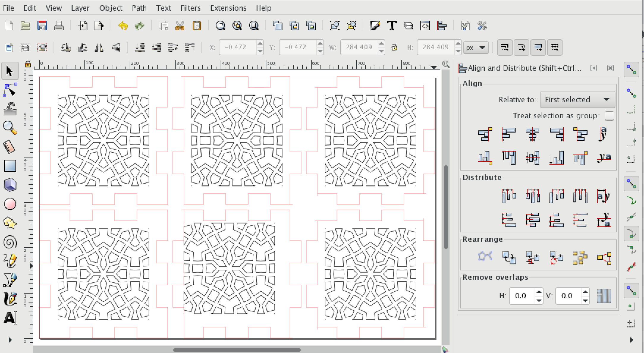
Task: Open 'Relative to' dropdown menu
Action: pyautogui.click(x=576, y=99)
